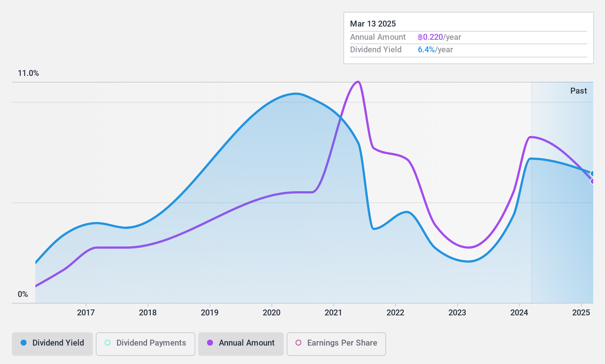Select the 2025 x-axis label

(x=581, y=313)
